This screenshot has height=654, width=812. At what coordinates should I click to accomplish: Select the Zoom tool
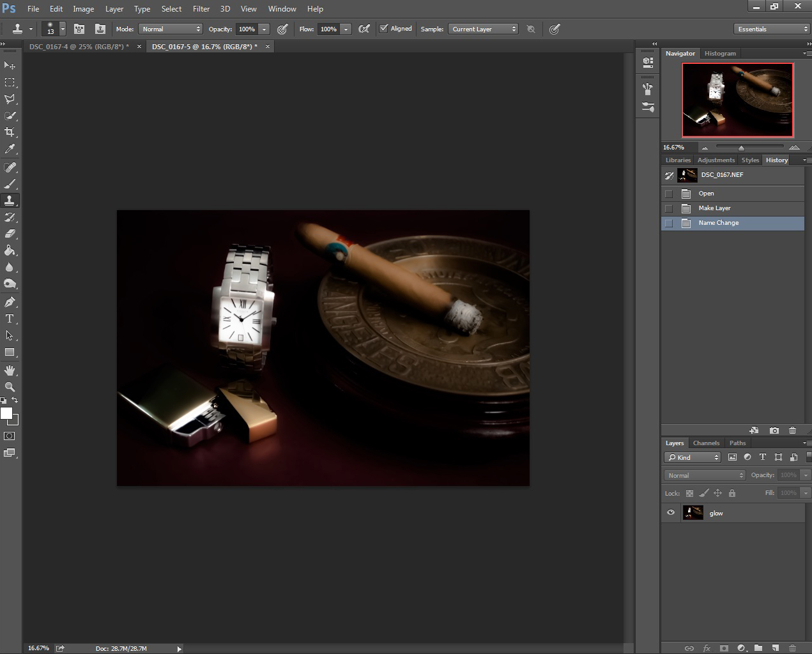[10, 387]
